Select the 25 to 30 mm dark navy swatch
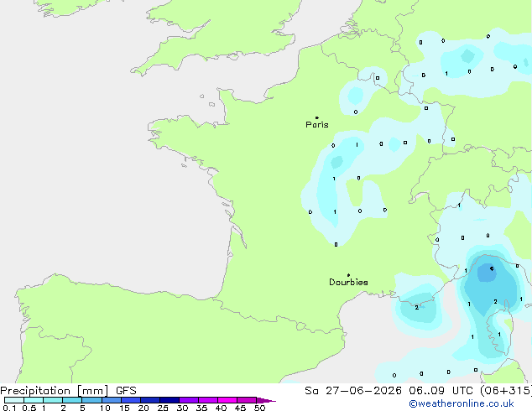 click(170, 400)
